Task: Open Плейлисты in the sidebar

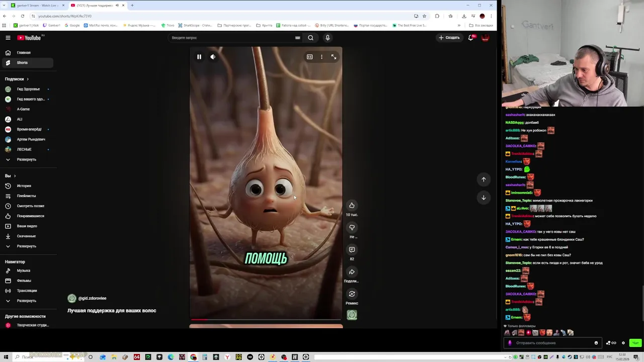Action: pyautogui.click(x=28, y=196)
